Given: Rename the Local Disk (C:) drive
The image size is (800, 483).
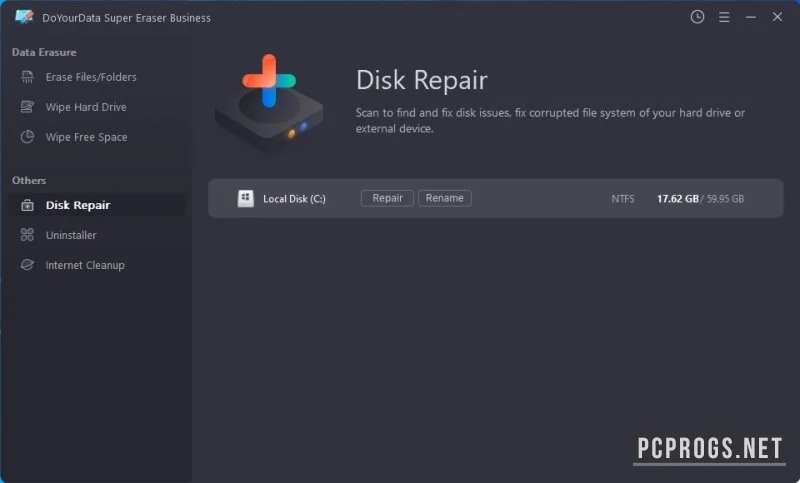Looking at the screenshot, I should [444, 198].
